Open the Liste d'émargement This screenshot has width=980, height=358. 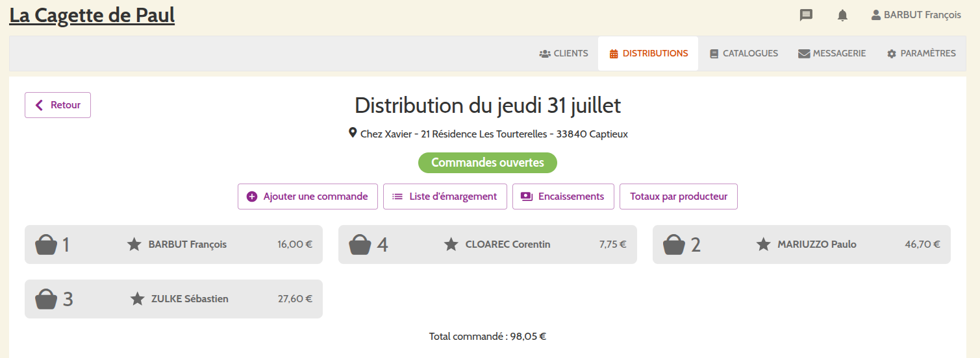[445, 197]
